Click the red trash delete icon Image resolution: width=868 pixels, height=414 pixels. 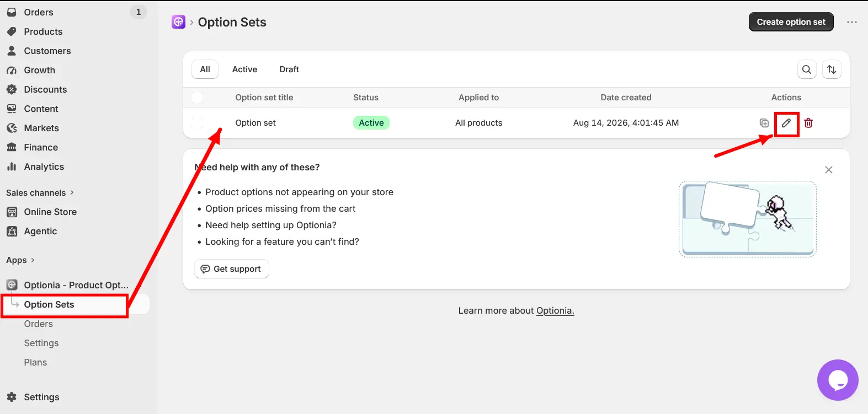pyautogui.click(x=808, y=123)
